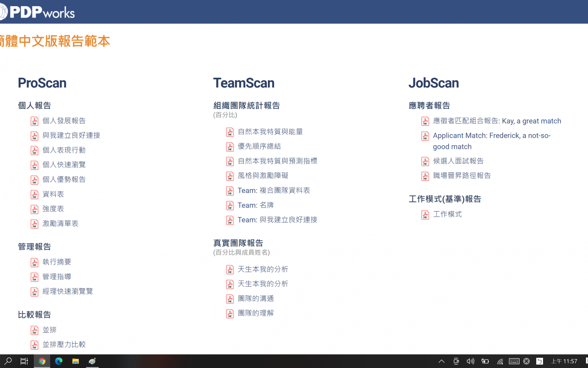This screenshot has width=588, height=368.
Task: Click the PDF icon beside 團隊的溝通
Action: click(x=230, y=299)
